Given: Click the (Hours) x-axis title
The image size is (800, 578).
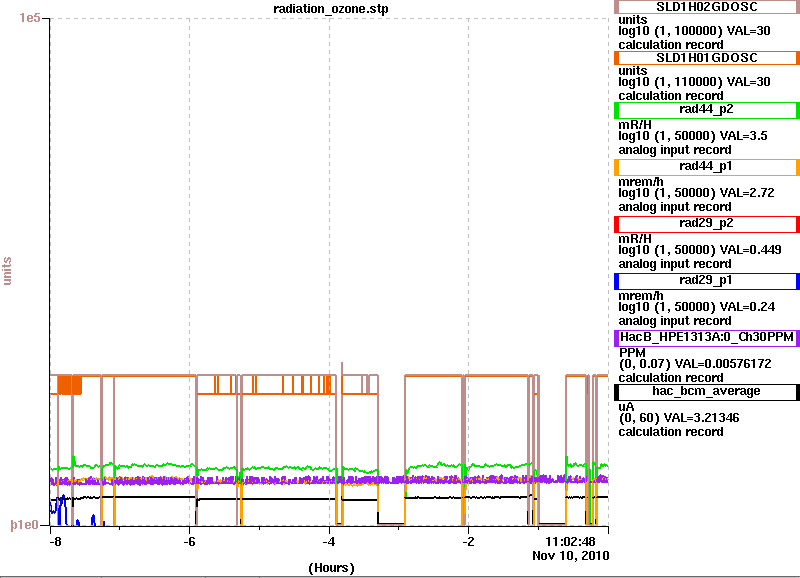Looking at the screenshot, I should (x=331, y=568).
